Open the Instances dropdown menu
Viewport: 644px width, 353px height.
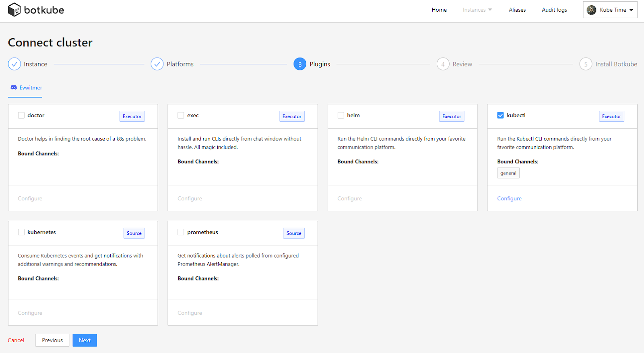pyautogui.click(x=477, y=10)
